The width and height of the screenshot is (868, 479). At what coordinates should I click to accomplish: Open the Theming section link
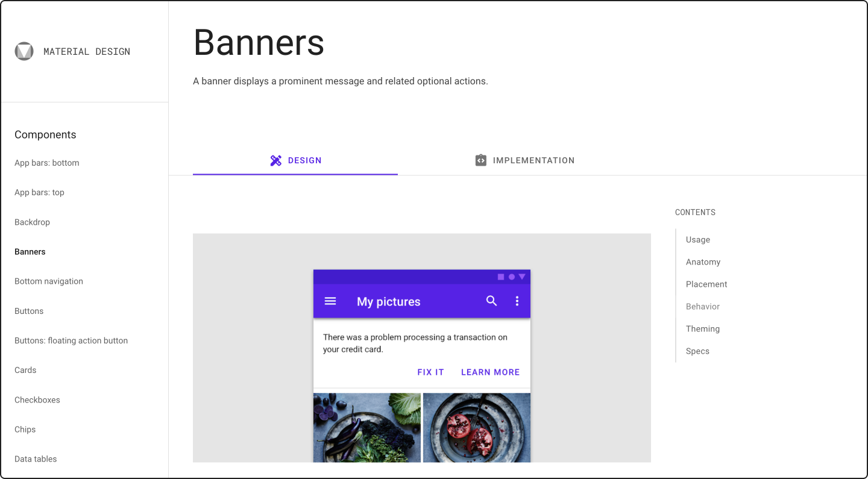click(x=703, y=329)
